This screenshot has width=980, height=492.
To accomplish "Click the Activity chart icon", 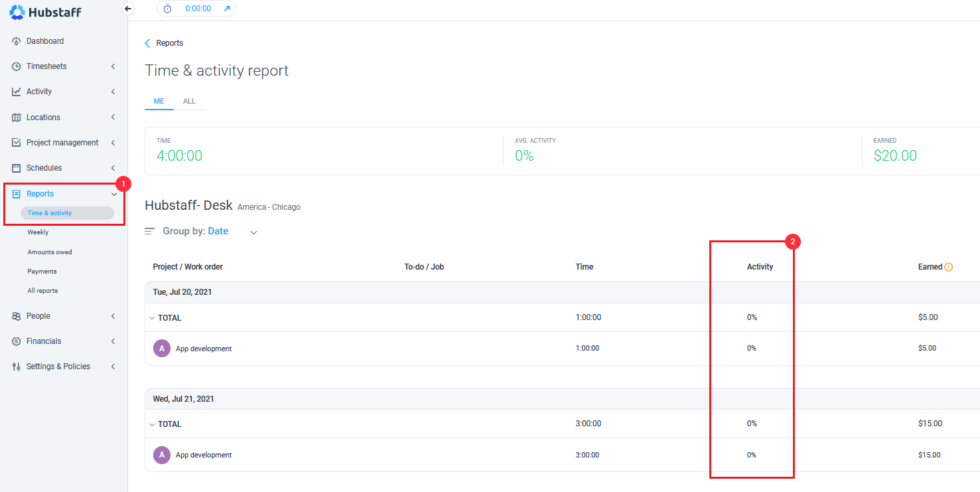I will pos(17,92).
